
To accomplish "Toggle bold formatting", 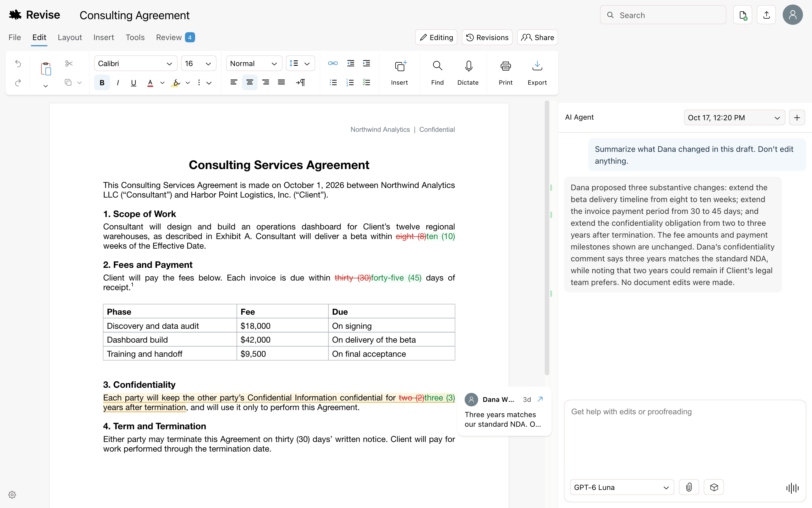I will tap(102, 83).
